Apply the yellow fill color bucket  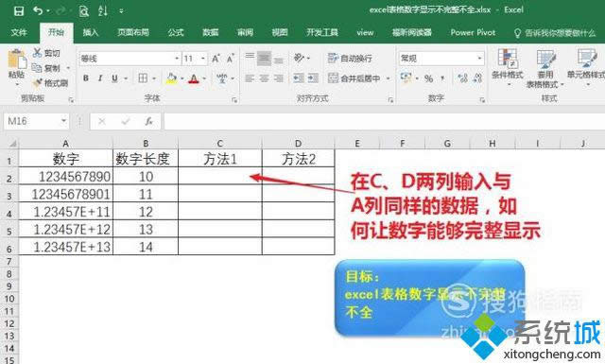pyautogui.click(x=172, y=78)
